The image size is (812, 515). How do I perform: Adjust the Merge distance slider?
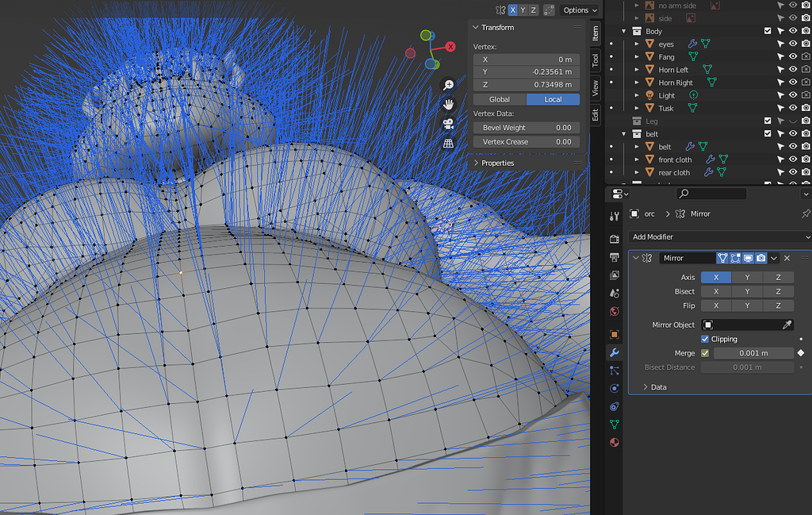(x=753, y=353)
